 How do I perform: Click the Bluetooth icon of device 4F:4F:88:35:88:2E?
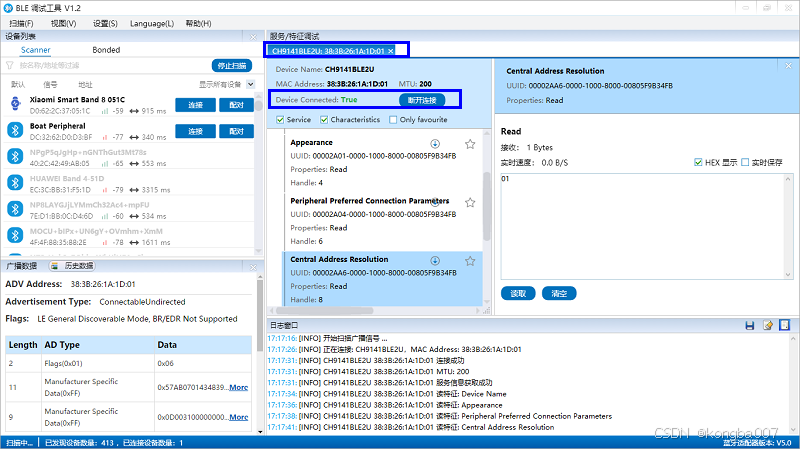(15, 235)
